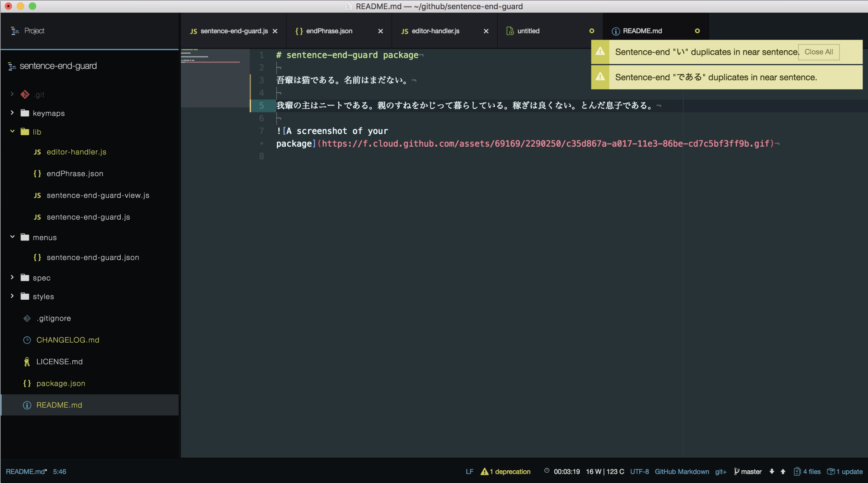Click the clock icon beside CHANGELOG.md

click(27, 340)
